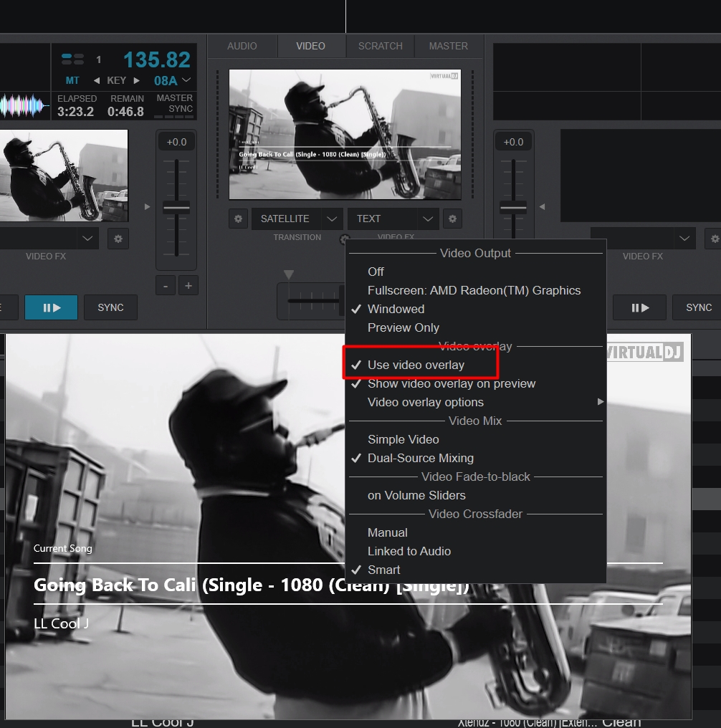Click the left deck SYNC button

point(110,307)
